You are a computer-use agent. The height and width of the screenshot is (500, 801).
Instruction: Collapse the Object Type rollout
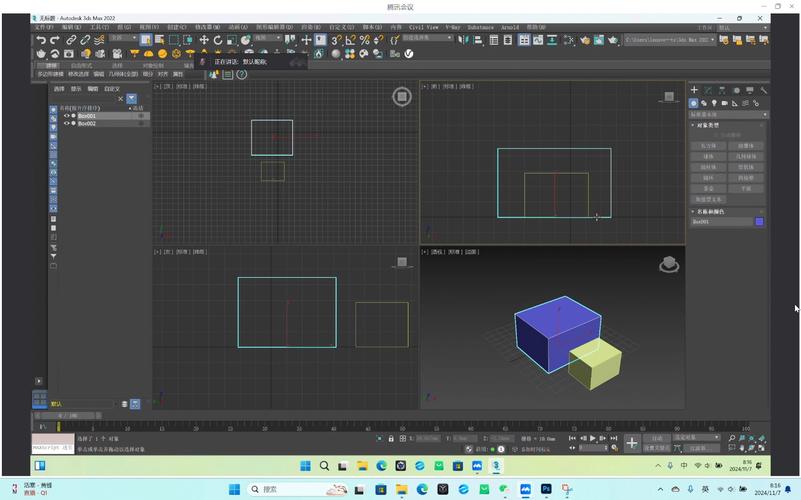click(x=708, y=126)
